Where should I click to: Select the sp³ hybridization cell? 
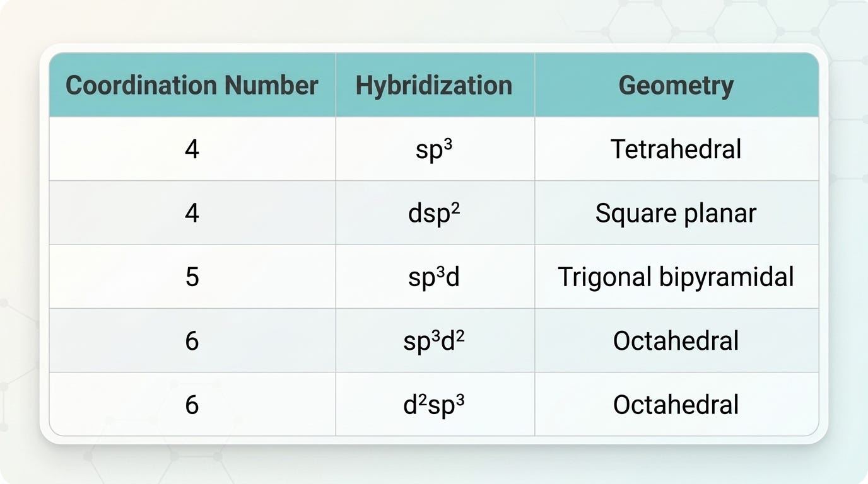[x=434, y=150]
